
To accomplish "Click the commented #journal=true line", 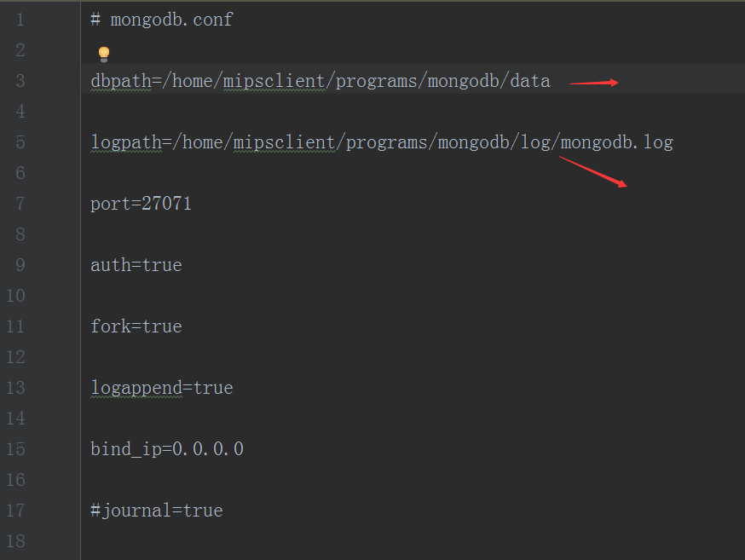I will 156,510.
